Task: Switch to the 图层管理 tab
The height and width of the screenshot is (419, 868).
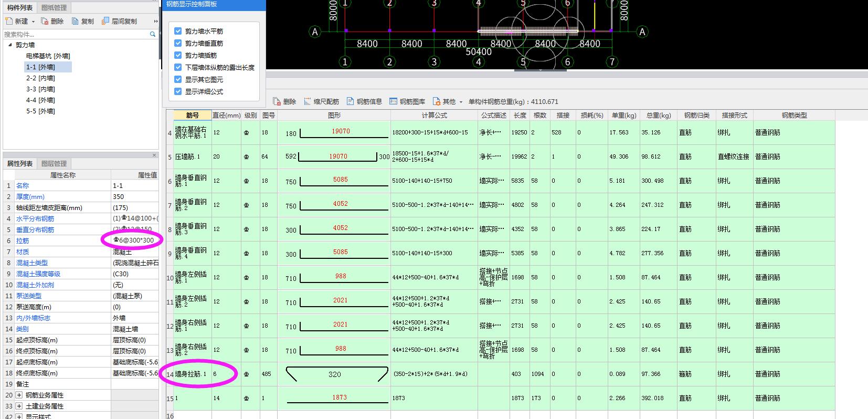Action: click(54, 164)
